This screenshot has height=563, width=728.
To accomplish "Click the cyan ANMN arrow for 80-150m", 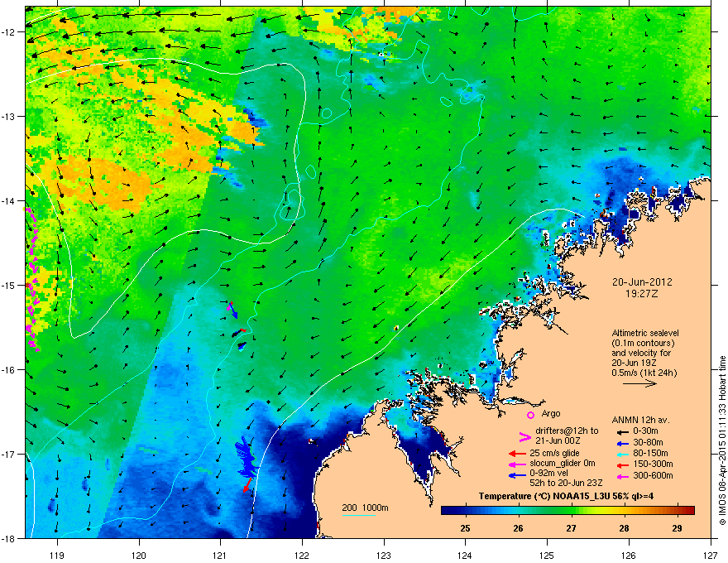I will 621,454.
